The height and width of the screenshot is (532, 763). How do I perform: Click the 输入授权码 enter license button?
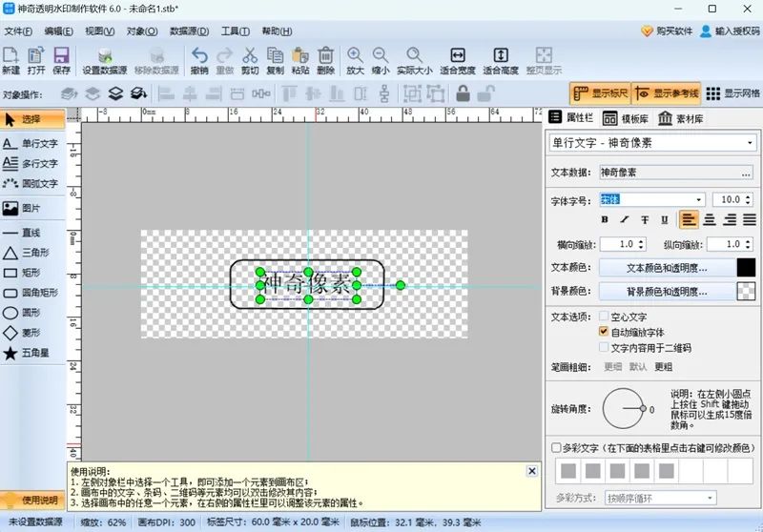[730, 31]
